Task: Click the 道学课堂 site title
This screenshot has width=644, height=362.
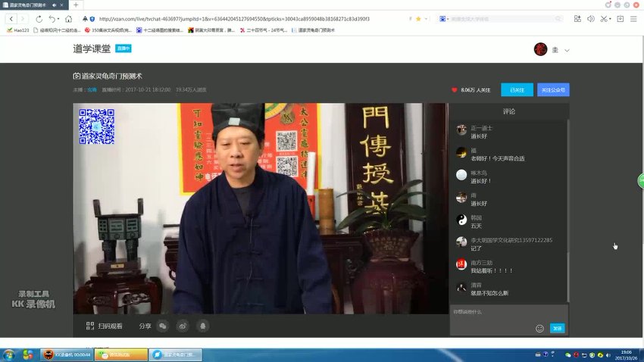Action: tap(92, 48)
